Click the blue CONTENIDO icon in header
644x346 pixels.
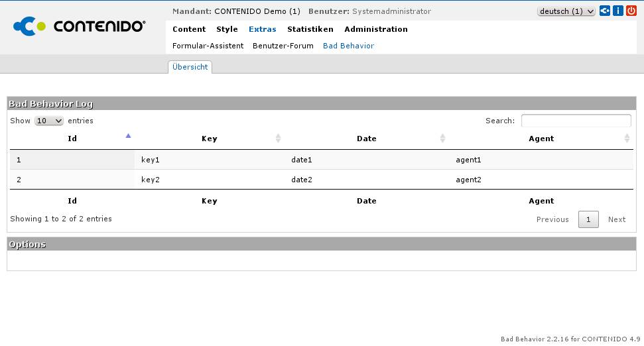[605, 11]
